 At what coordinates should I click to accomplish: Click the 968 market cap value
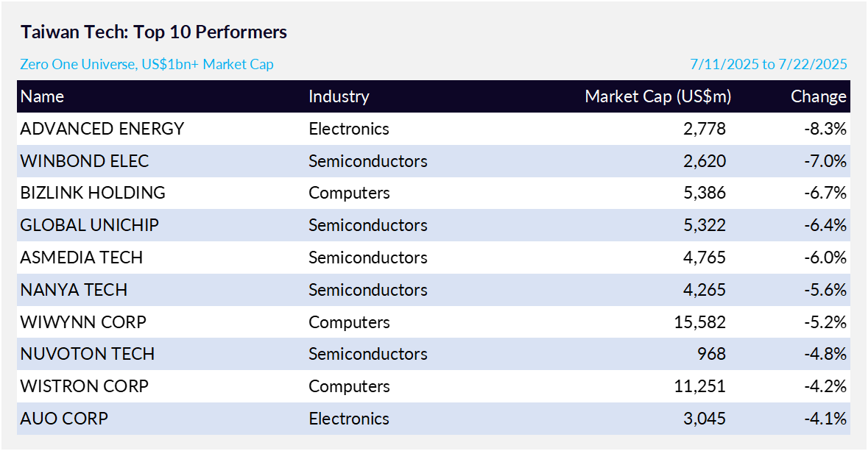point(711,354)
